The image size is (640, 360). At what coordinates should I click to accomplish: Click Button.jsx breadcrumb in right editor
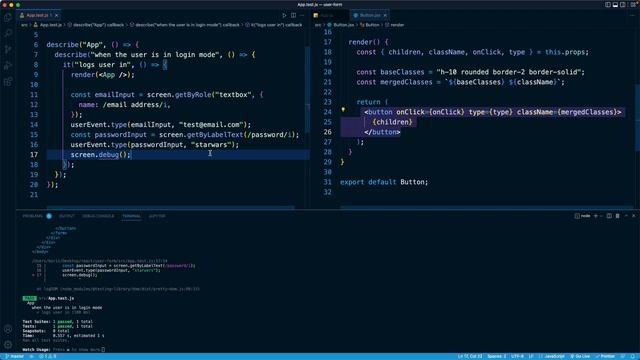point(341,25)
